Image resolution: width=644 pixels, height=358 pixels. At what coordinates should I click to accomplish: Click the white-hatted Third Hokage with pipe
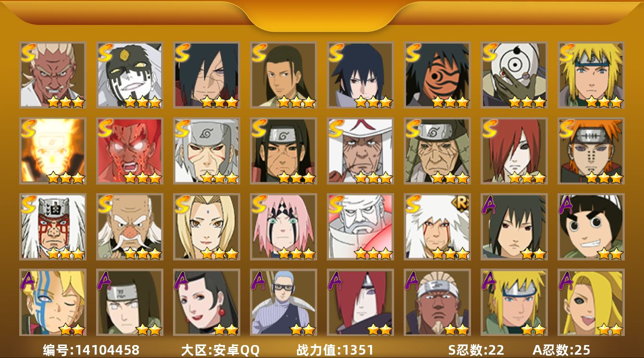[360, 151]
